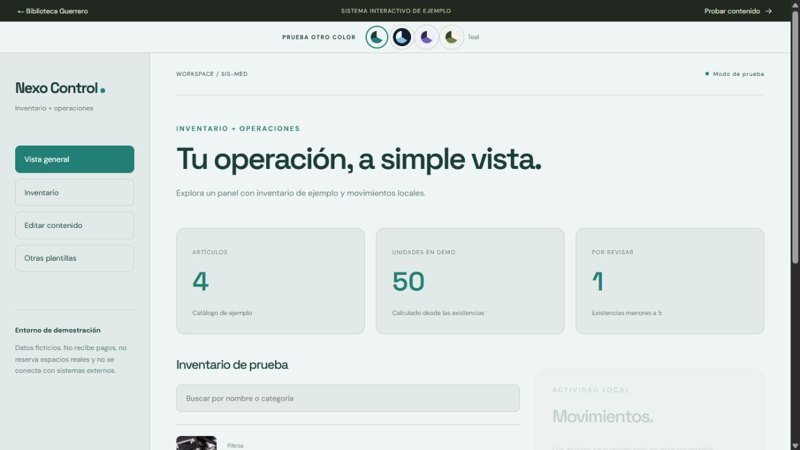Click the Entorno de demostración label
This screenshot has width=800, height=450.
pos(58,330)
